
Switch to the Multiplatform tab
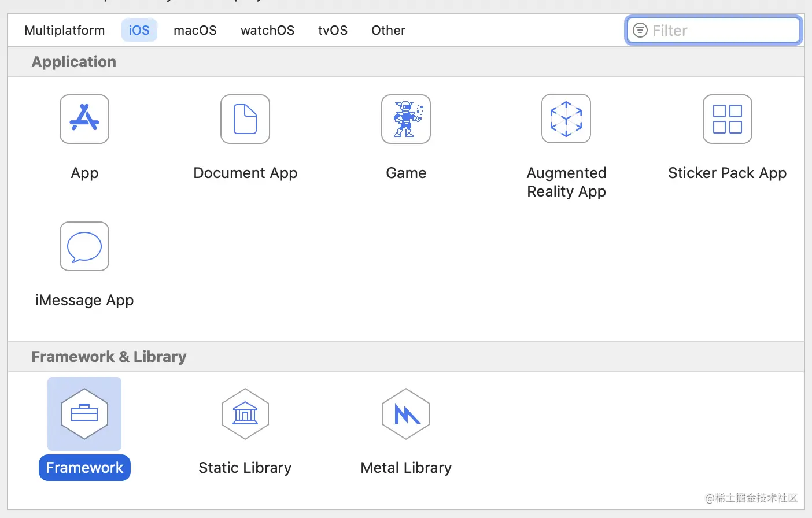click(x=65, y=30)
